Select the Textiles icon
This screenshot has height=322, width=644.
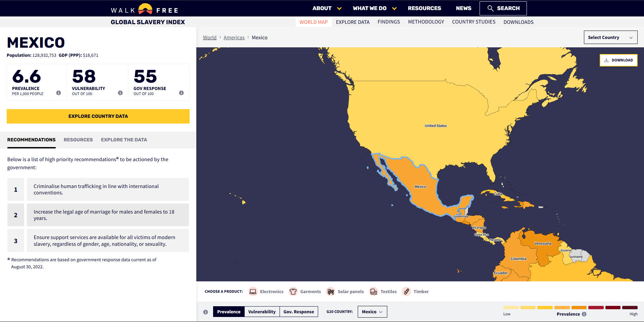click(373, 291)
